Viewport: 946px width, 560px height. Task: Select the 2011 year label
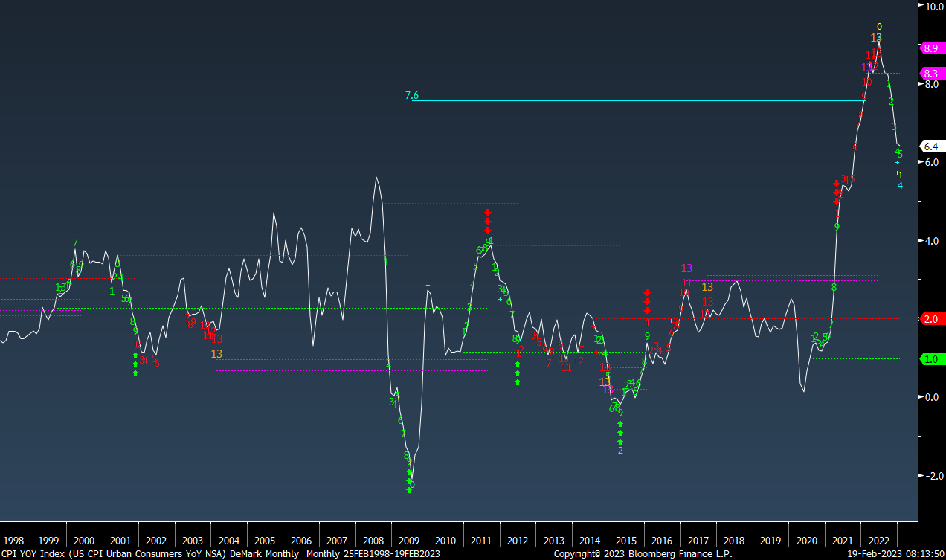coord(481,541)
